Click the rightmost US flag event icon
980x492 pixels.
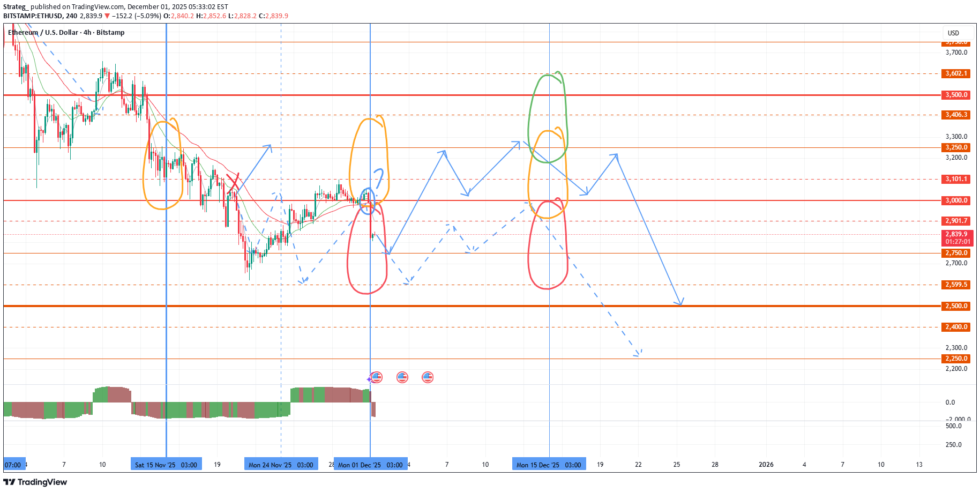(x=427, y=377)
